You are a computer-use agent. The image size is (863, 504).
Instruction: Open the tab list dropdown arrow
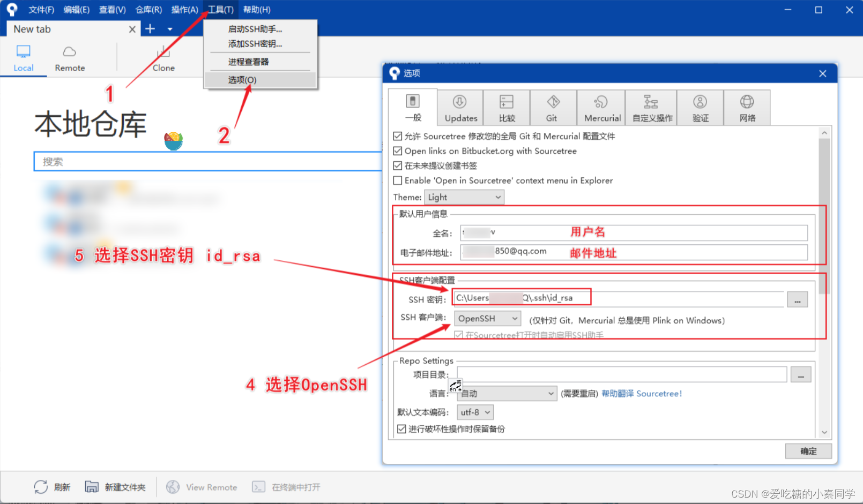(170, 29)
